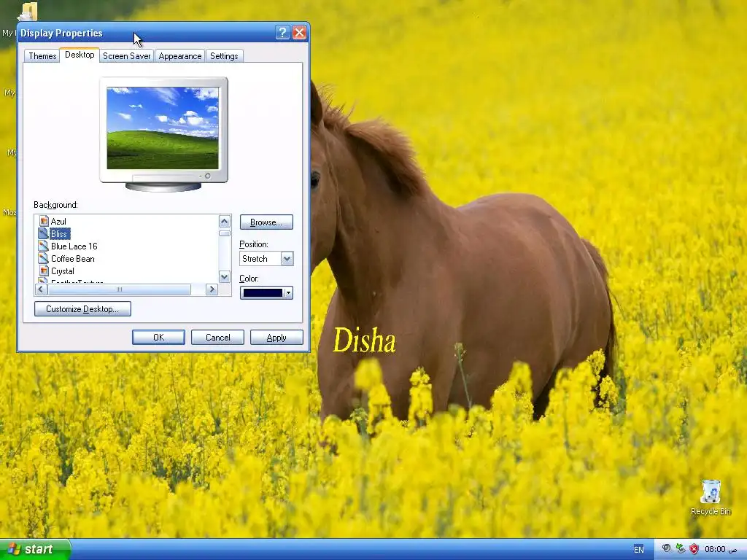Select the Desktop tab

point(80,55)
